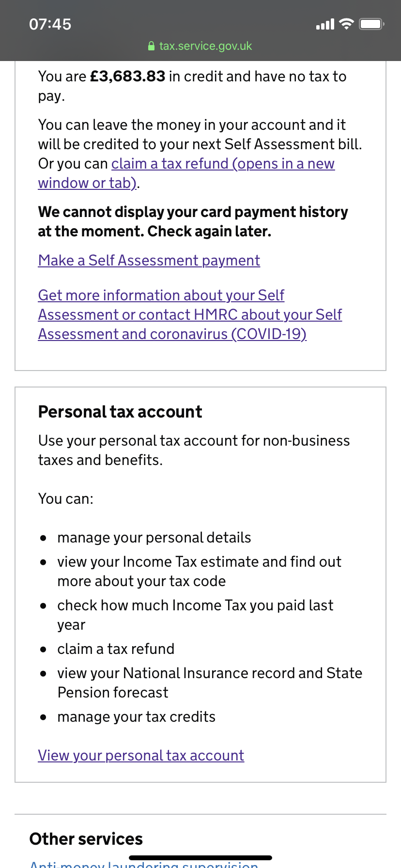Open View your personal tax account link

coord(141,756)
